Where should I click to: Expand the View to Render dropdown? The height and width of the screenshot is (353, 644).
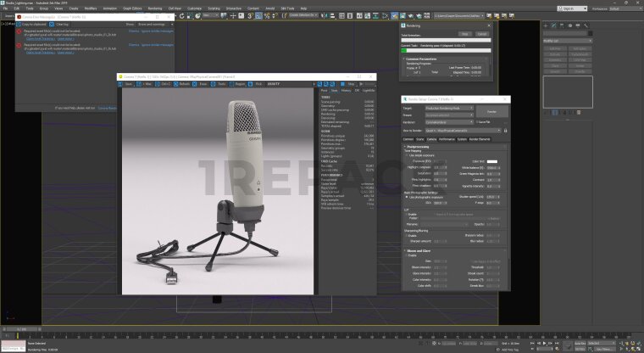click(459, 131)
